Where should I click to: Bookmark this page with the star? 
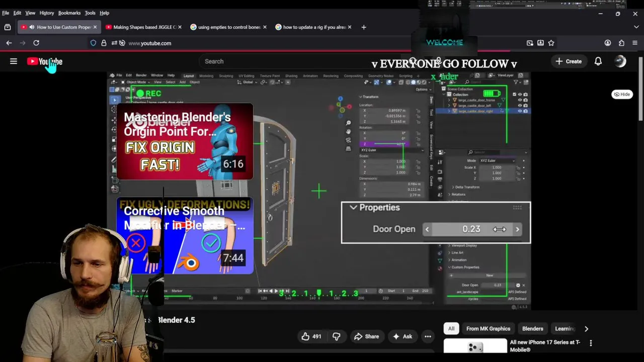551,43
